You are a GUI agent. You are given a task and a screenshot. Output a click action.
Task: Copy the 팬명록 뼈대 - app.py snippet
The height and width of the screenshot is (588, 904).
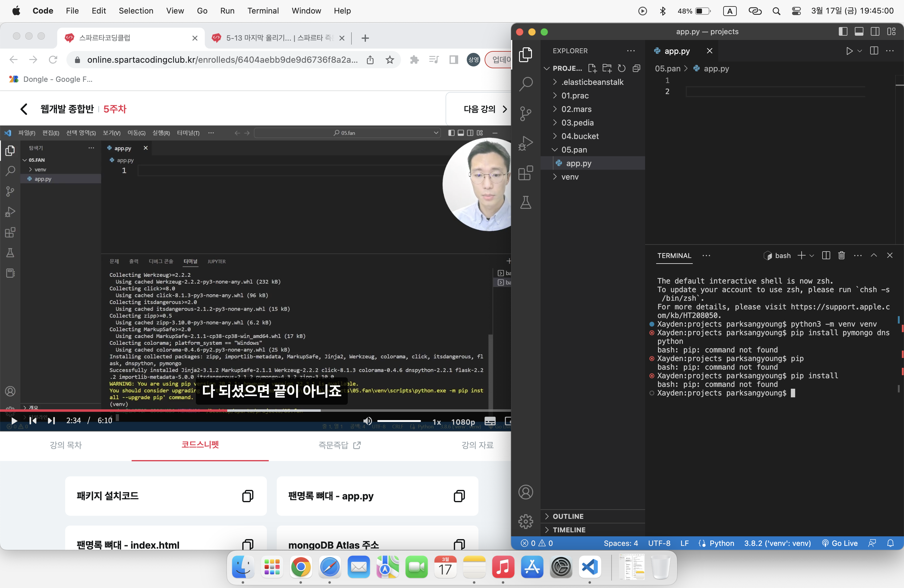click(459, 496)
